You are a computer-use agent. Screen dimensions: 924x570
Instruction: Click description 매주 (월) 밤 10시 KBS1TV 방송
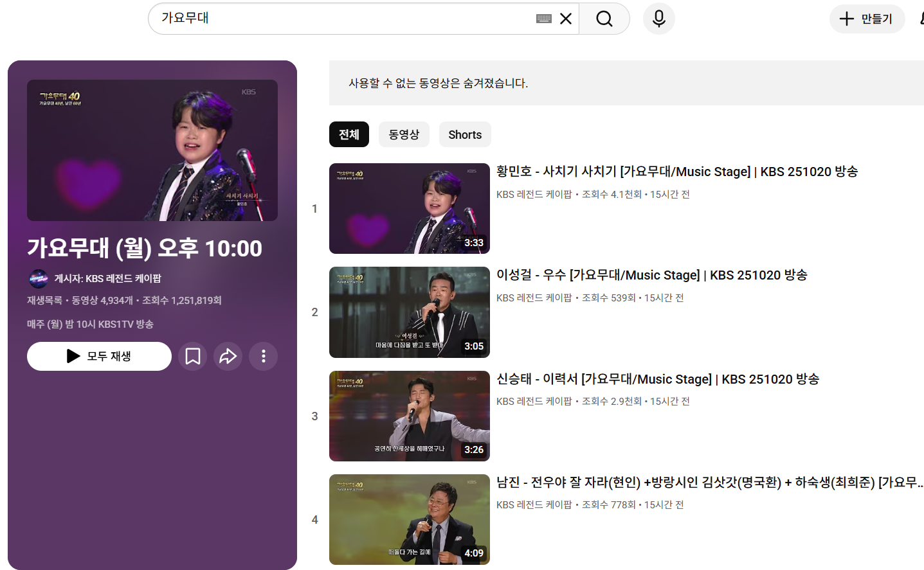[x=90, y=324]
